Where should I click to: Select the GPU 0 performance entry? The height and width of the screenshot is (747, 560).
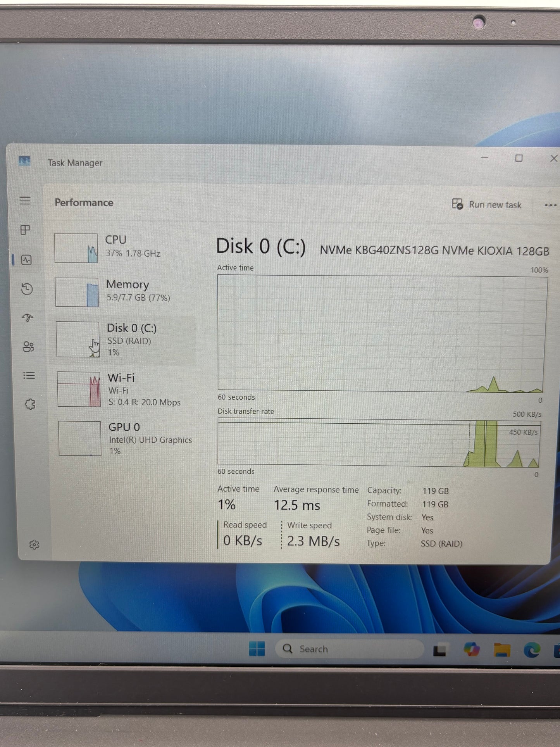pyautogui.click(x=126, y=438)
